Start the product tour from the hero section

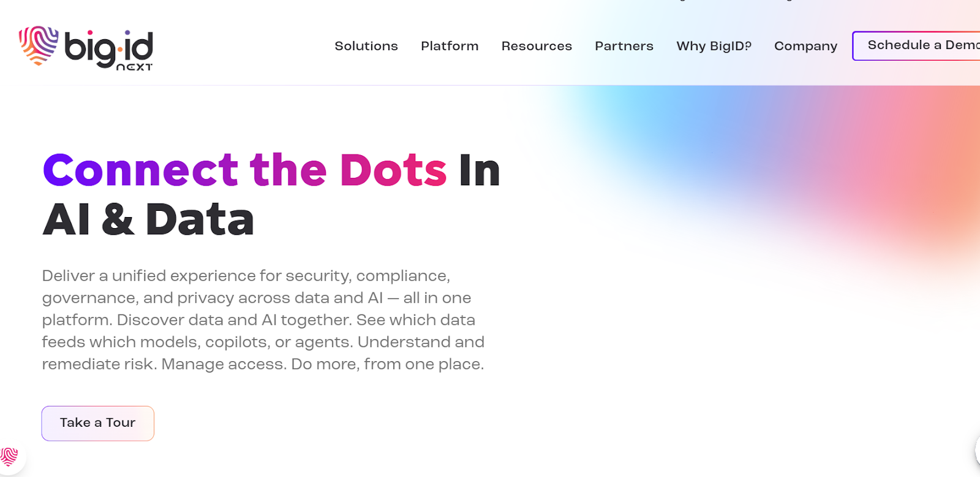point(97,422)
